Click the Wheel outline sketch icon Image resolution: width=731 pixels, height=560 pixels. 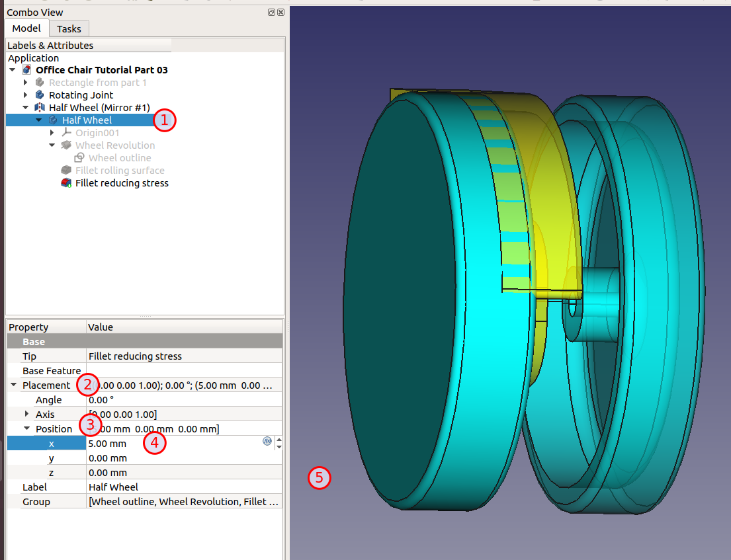click(x=79, y=158)
